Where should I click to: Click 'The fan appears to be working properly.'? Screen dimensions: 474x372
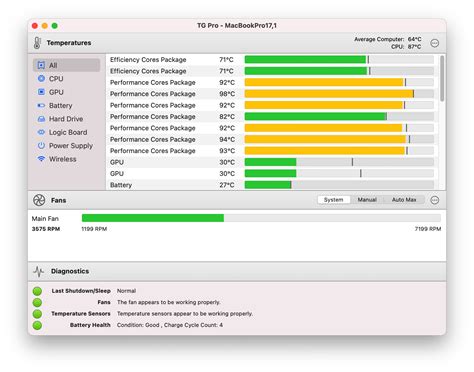168,302
